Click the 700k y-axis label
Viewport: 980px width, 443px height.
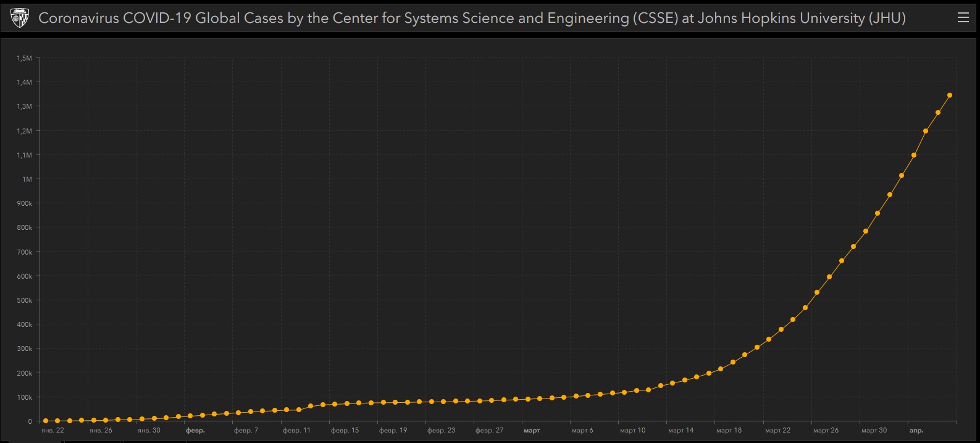coord(25,252)
